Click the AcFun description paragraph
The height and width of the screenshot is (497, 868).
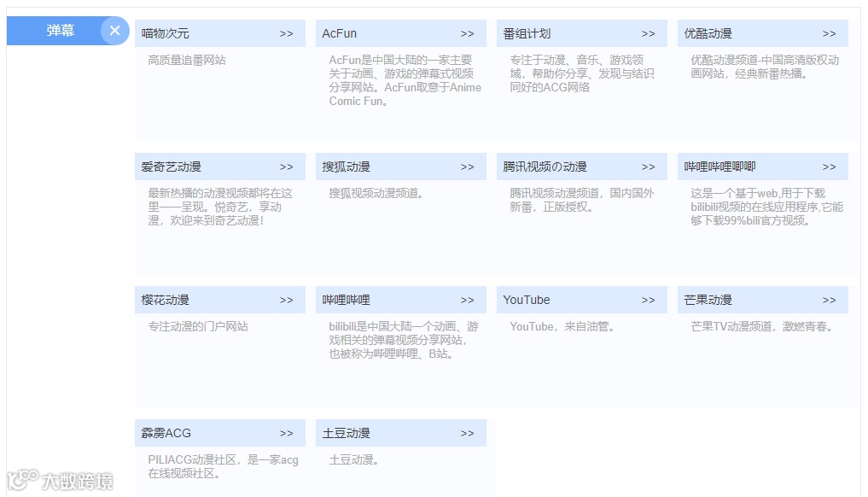405,80
